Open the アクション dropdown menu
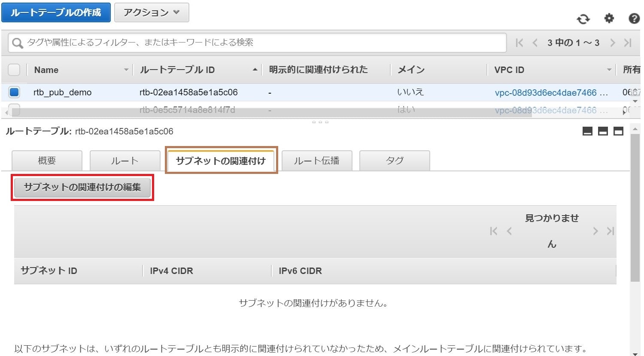Screen dimensions: 644x356 pyautogui.click(x=152, y=12)
